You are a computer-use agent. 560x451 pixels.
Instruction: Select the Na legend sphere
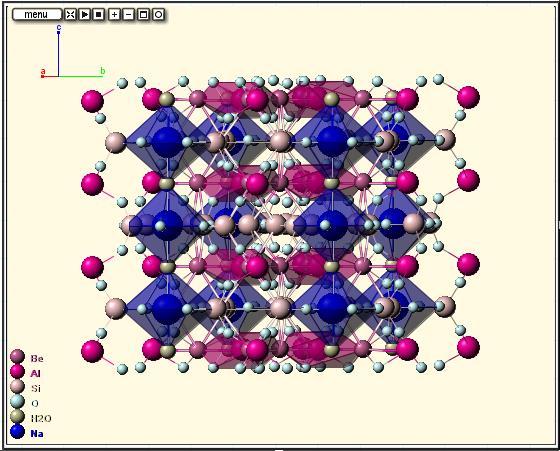coord(17,432)
